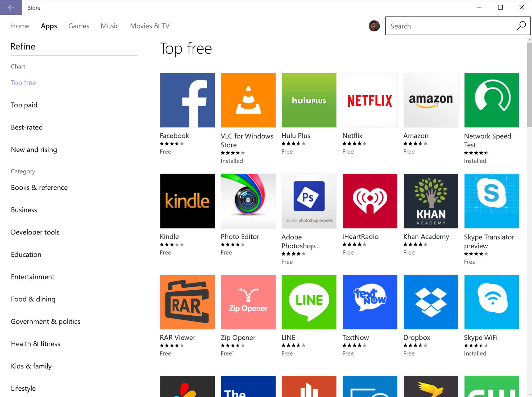Click the iHeartRadio app icon
The width and height of the screenshot is (532, 397).
[x=370, y=201]
